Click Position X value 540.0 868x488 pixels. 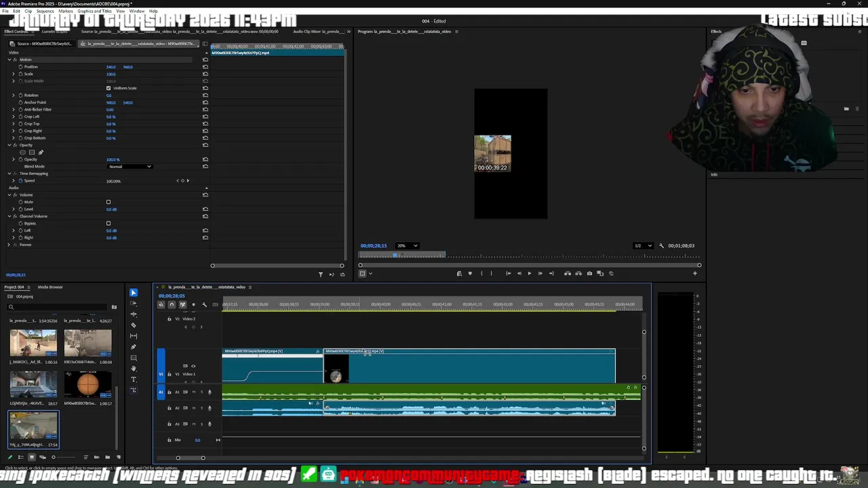(111, 67)
